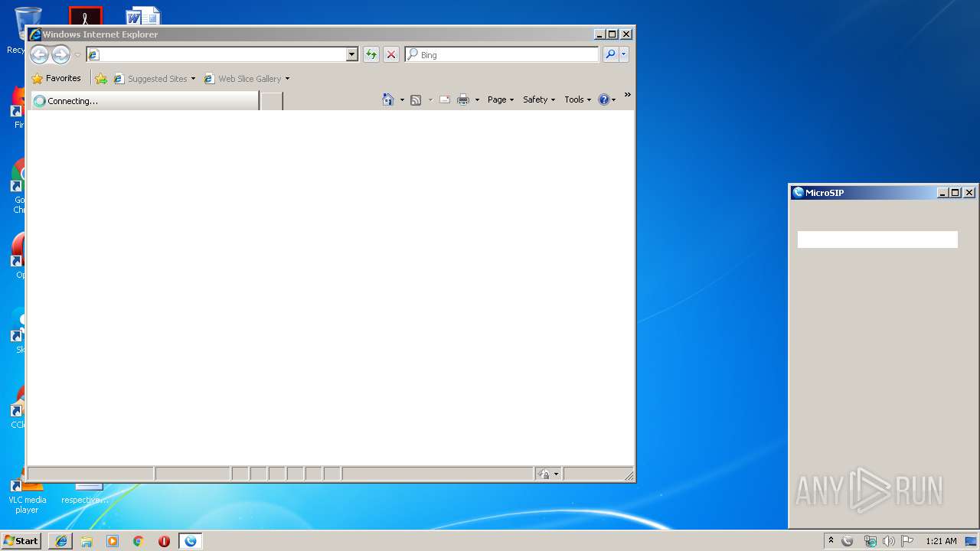Click the volume speaker tray icon

coord(889,541)
